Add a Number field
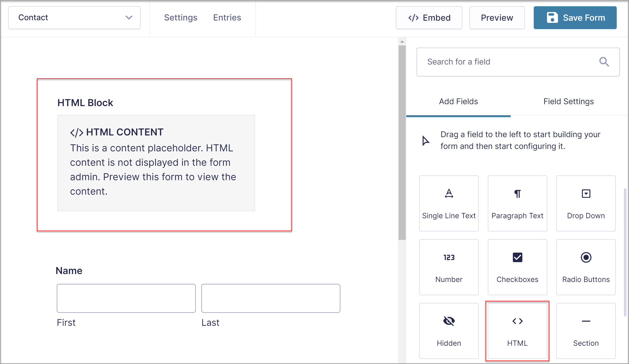629x364 pixels. [449, 267]
